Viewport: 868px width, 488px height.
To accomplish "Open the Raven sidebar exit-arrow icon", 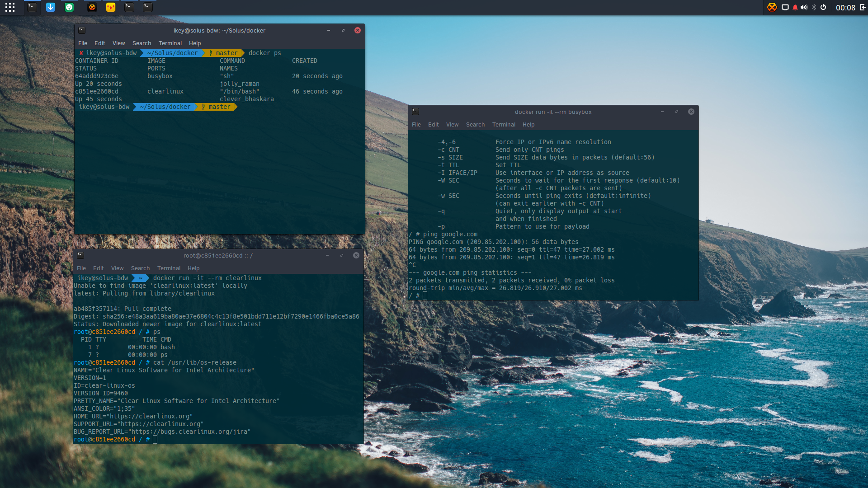I will click(x=863, y=7).
